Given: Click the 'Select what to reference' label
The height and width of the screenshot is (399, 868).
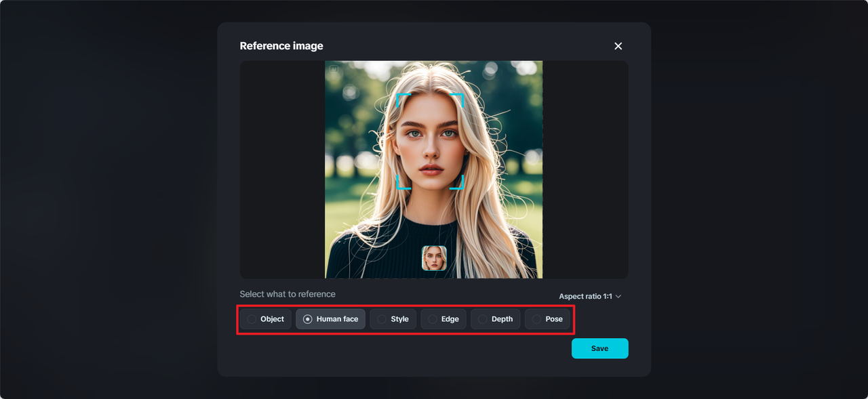Looking at the screenshot, I should [x=288, y=294].
